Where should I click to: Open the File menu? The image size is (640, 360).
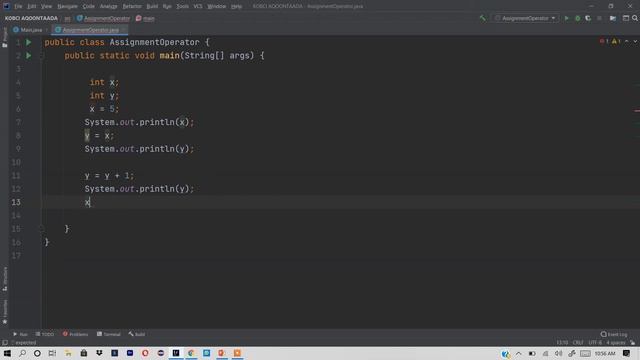tap(18, 7)
